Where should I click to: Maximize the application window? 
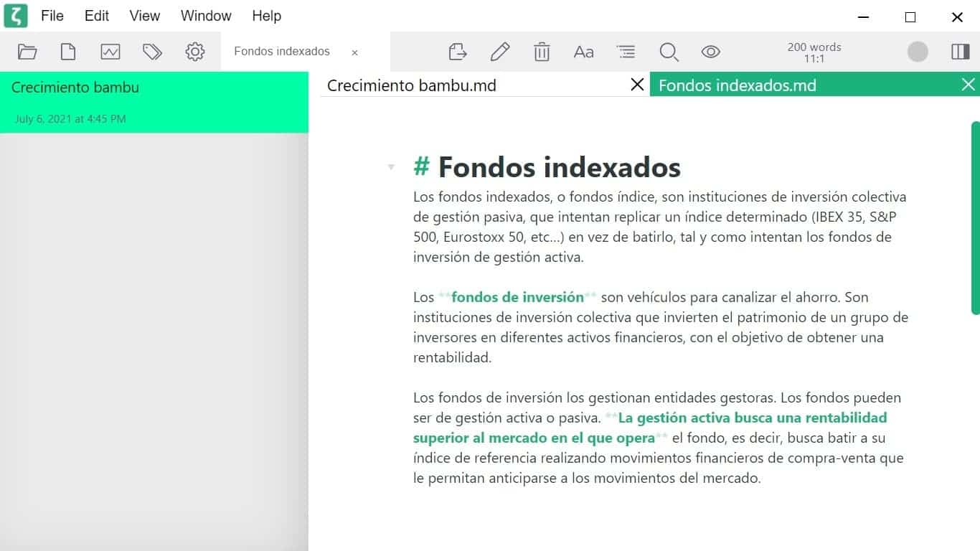(x=910, y=17)
